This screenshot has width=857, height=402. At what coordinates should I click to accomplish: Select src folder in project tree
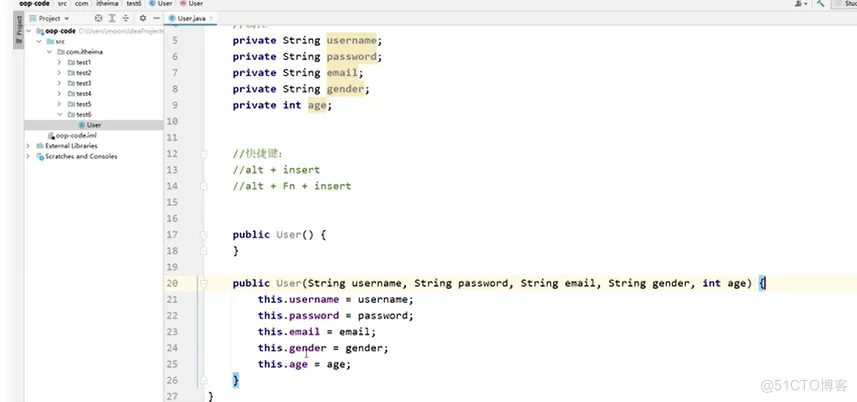60,42
